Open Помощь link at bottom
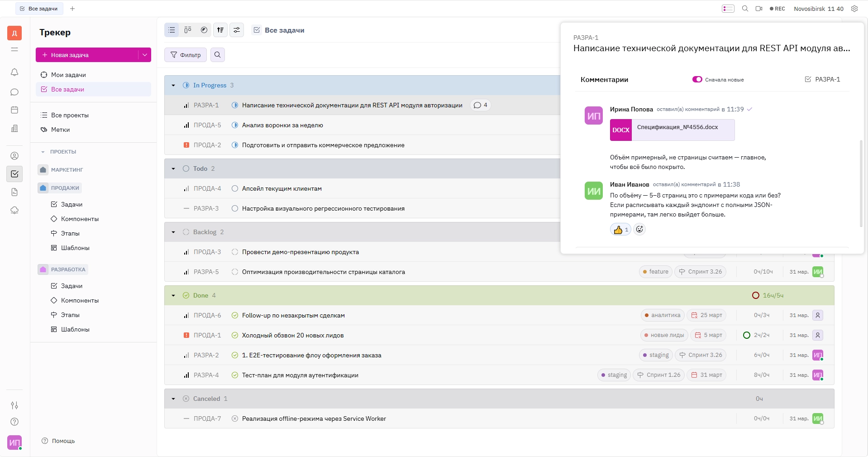 pyautogui.click(x=58, y=441)
